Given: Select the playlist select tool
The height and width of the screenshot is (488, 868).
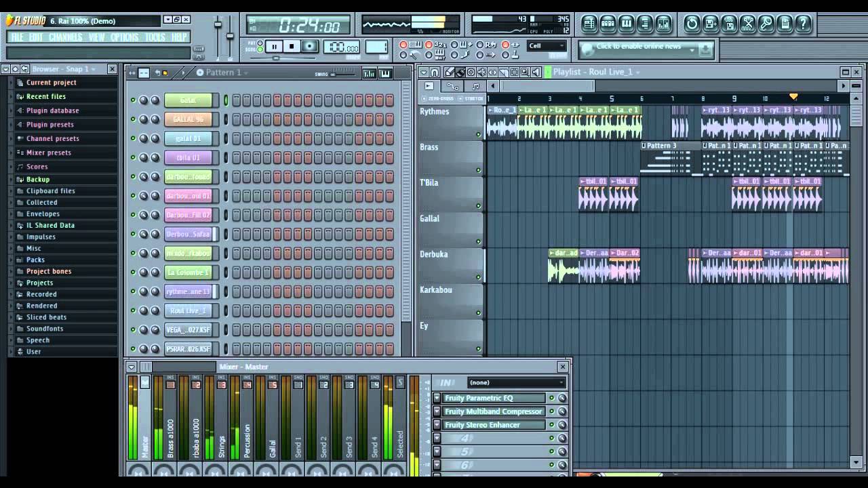Looking at the screenshot, I should [515, 72].
